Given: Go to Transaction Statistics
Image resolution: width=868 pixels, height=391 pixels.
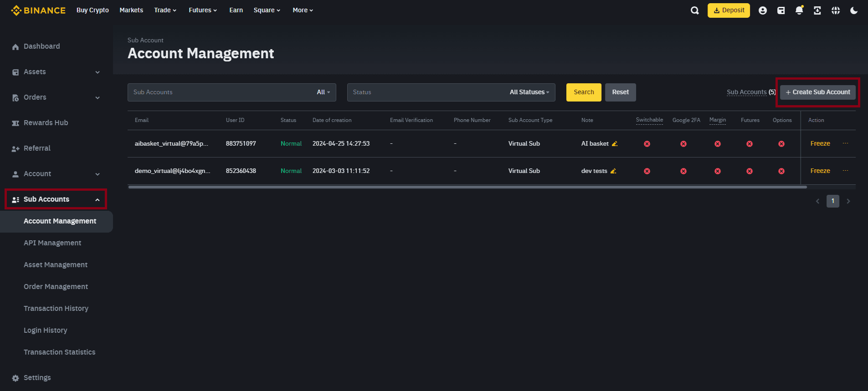Looking at the screenshot, I should point(60,352).
